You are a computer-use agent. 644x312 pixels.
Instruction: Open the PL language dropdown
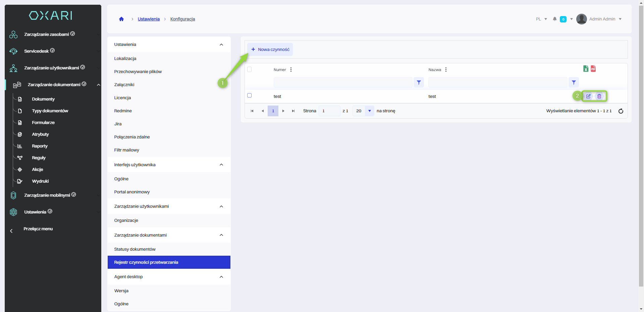541,19
